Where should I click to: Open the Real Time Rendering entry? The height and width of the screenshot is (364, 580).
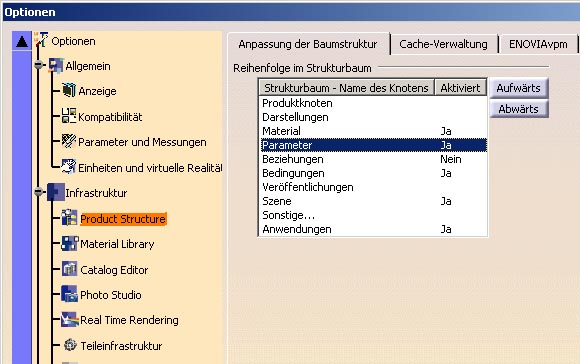129,320
